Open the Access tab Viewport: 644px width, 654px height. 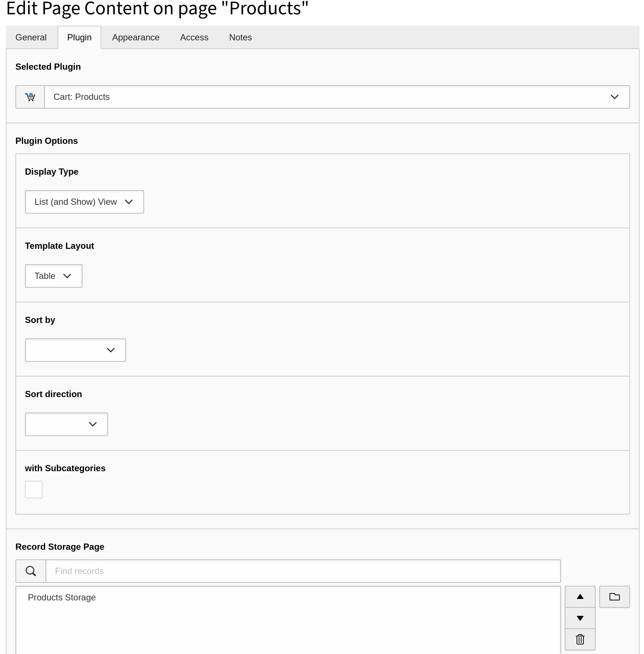(x=194, y=37)
